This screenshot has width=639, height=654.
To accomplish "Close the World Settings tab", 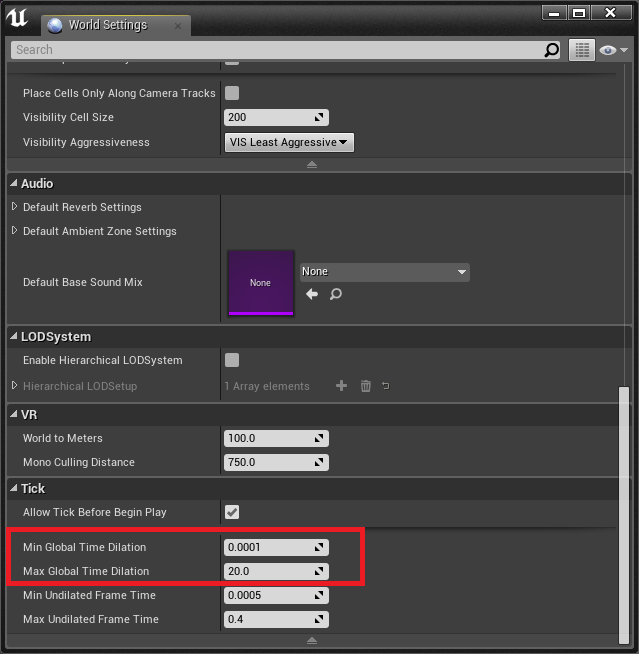I will click(x=178, y=26).
